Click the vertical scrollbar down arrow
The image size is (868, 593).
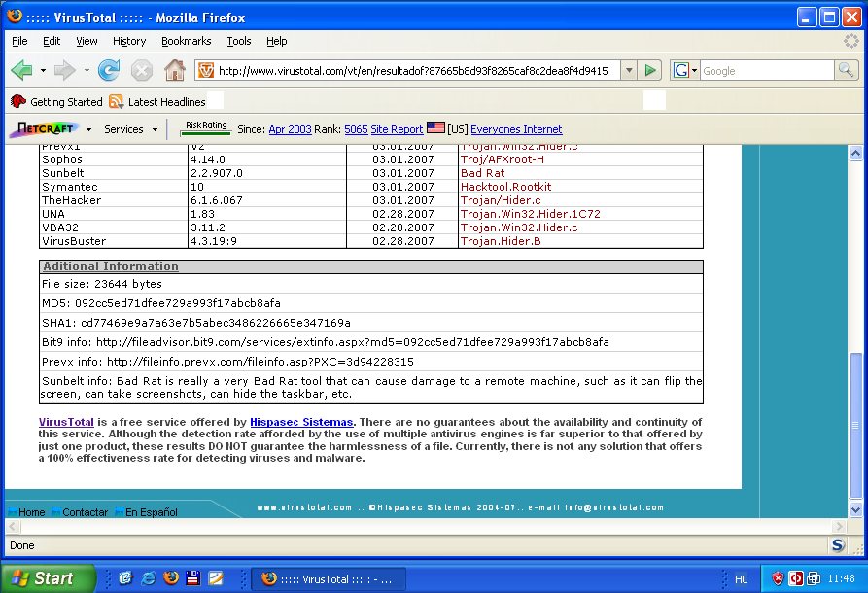[x=855, y=510]
